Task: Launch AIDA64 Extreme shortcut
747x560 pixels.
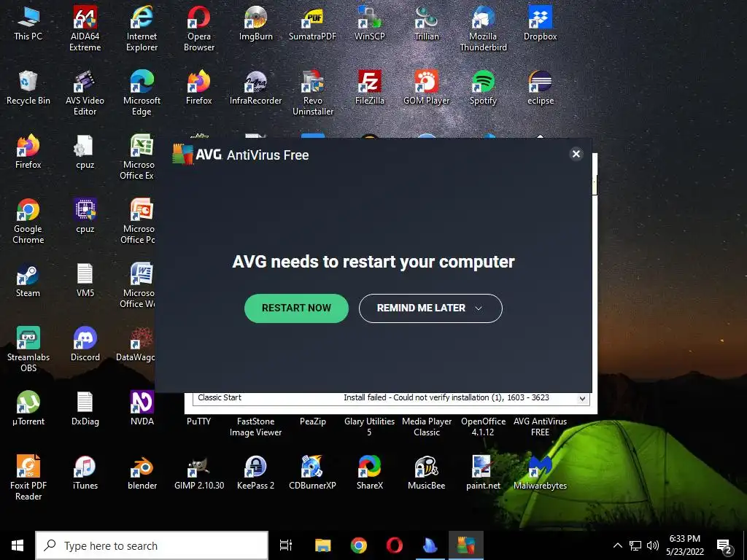Action: point(85,28)
